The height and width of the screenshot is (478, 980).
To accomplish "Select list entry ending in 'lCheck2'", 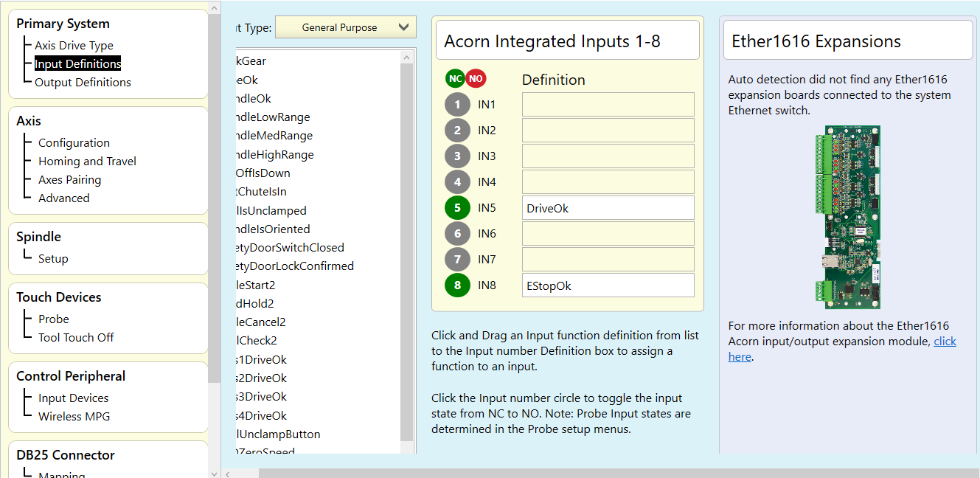I will (x=255, y=341).
